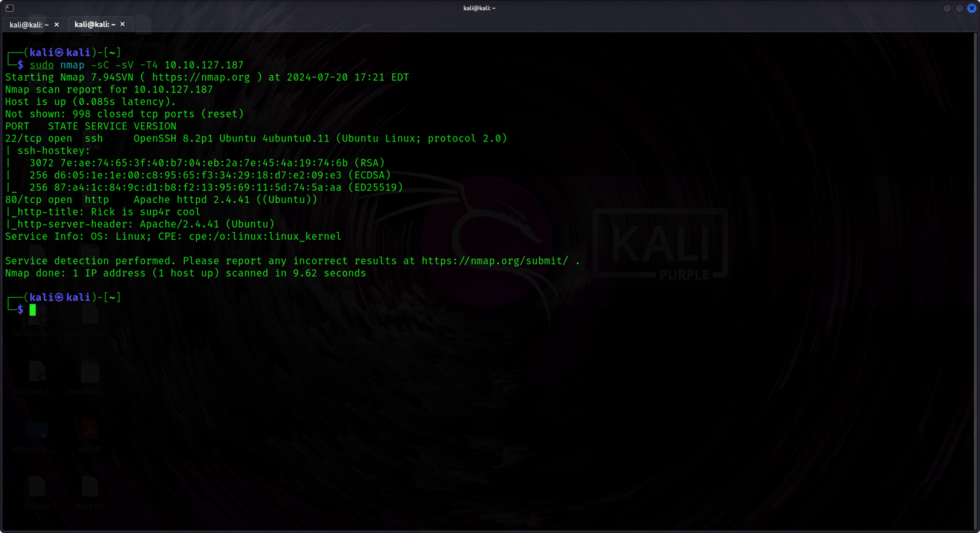
Task: Click the 22/tcp open ssh result line
Action: [x=256, y=138]
